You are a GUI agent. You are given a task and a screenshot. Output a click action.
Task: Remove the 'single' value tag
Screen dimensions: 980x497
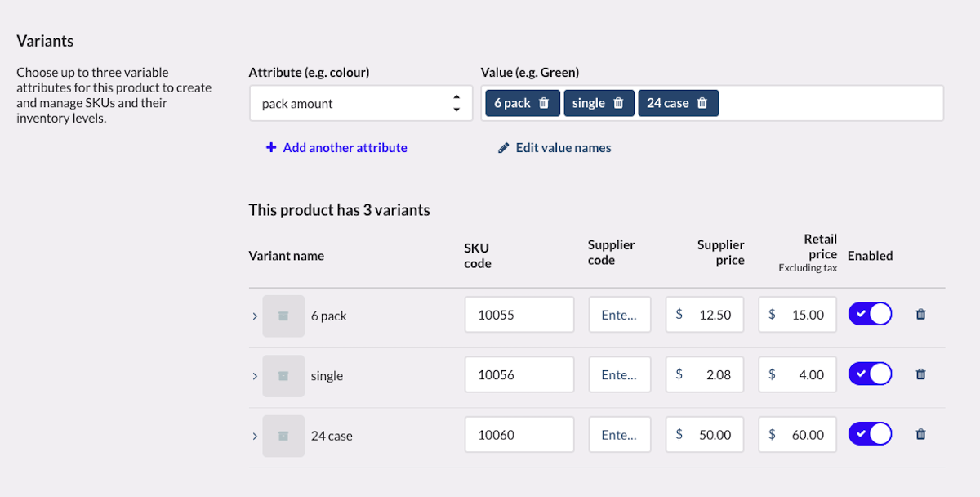(x=618, y=103)
